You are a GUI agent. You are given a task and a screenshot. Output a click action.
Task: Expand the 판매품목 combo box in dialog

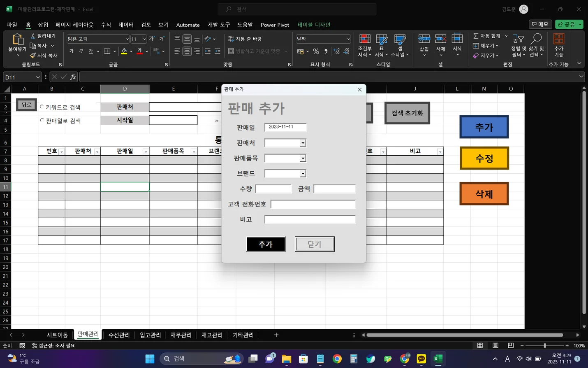303,158
